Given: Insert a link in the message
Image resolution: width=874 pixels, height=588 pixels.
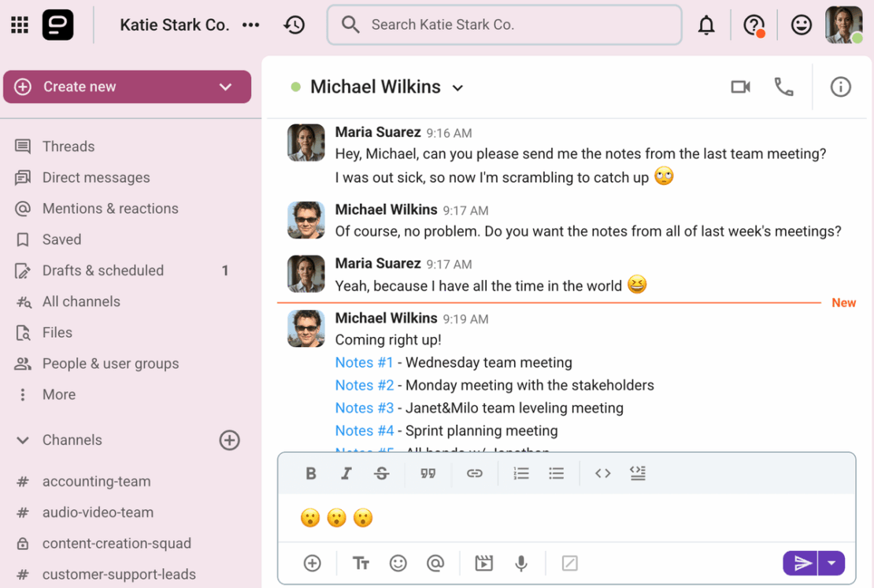Looking at the screenshot, I should tap(474, 473).
